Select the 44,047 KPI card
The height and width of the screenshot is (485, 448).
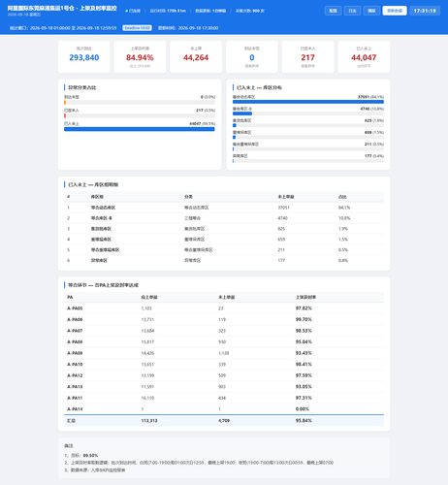(x=364, y=57)
